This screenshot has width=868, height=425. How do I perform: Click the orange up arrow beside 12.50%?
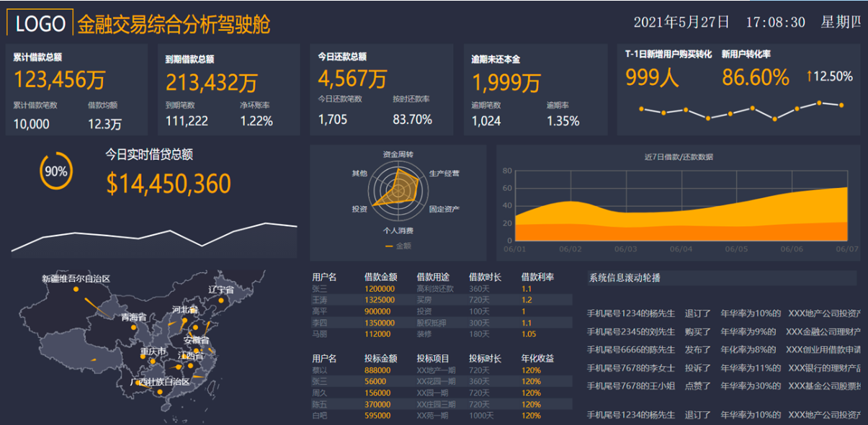[x=810, y=76]
